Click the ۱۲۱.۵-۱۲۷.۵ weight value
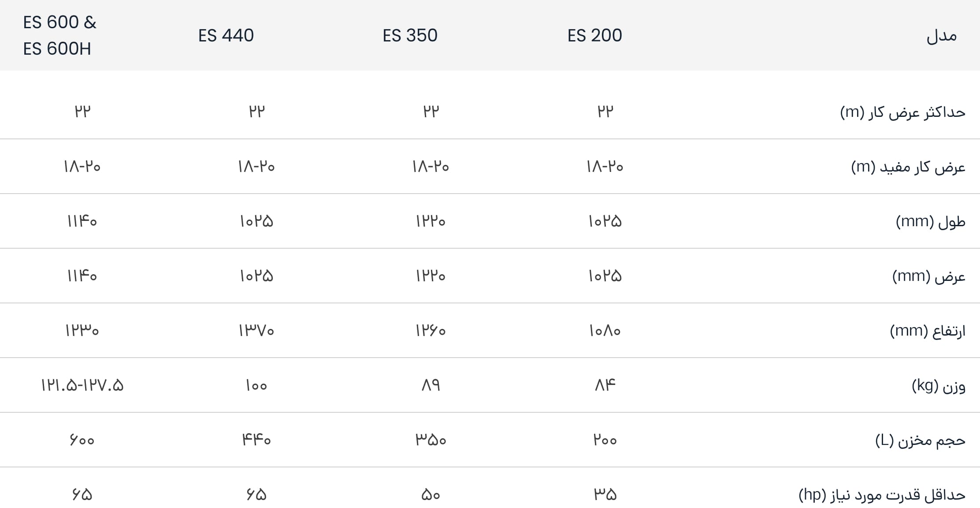Screen dimensions: 980x508 82,385
